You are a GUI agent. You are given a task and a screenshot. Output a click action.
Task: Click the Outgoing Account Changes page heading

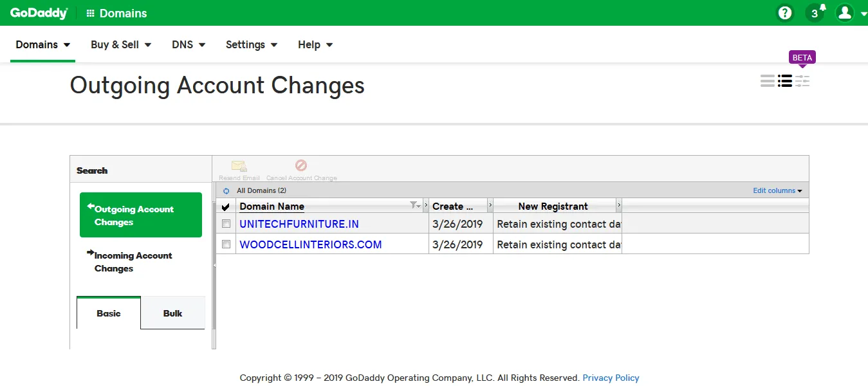(x=217, y=86)
